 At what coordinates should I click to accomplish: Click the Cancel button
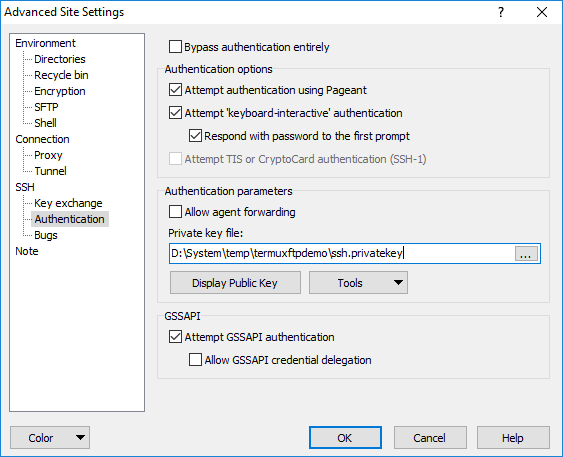coord(430,438)
